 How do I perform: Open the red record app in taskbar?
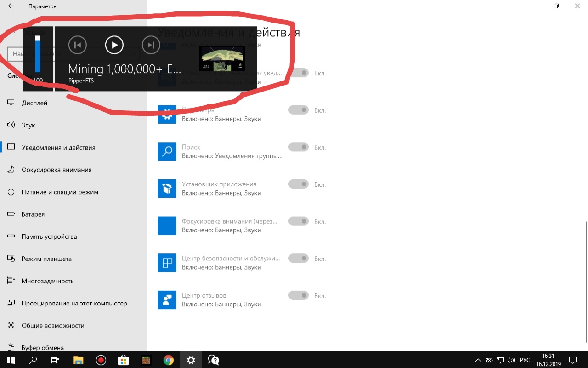pyautogui.click(x=101, y=360)
